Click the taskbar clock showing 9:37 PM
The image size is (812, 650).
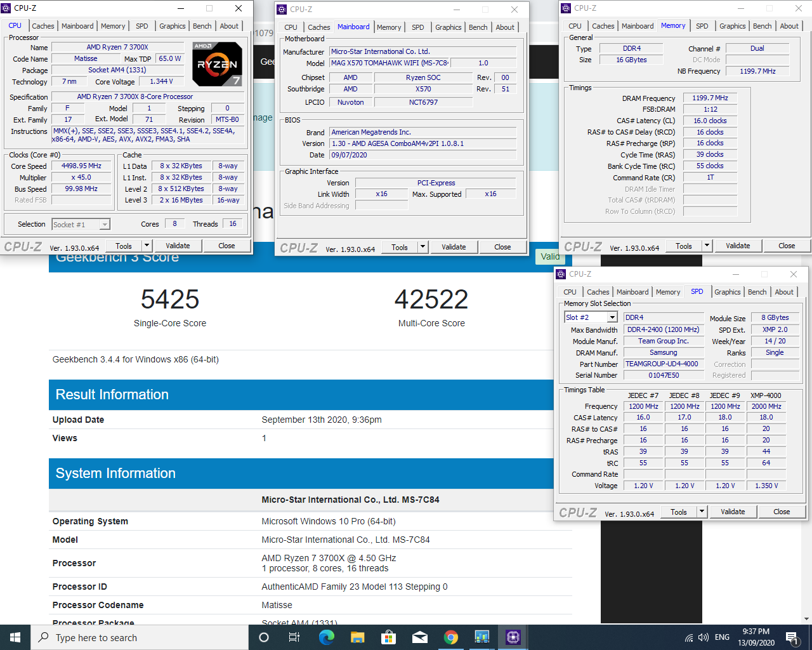coord(756,637)
